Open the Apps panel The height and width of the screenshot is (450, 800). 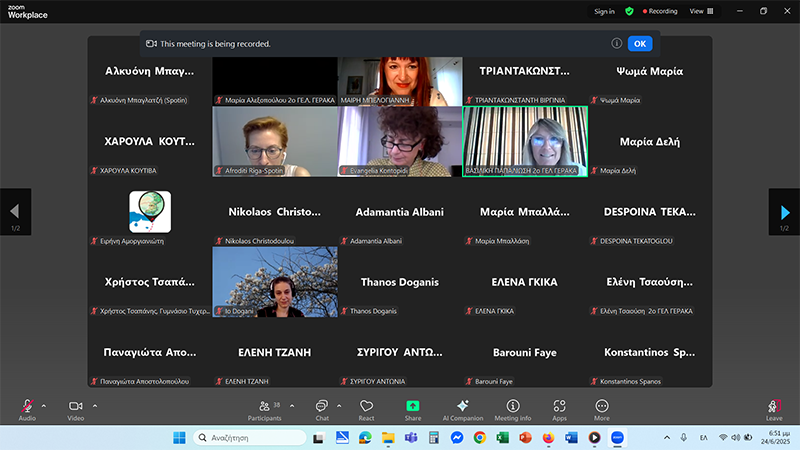coord(559,407)
